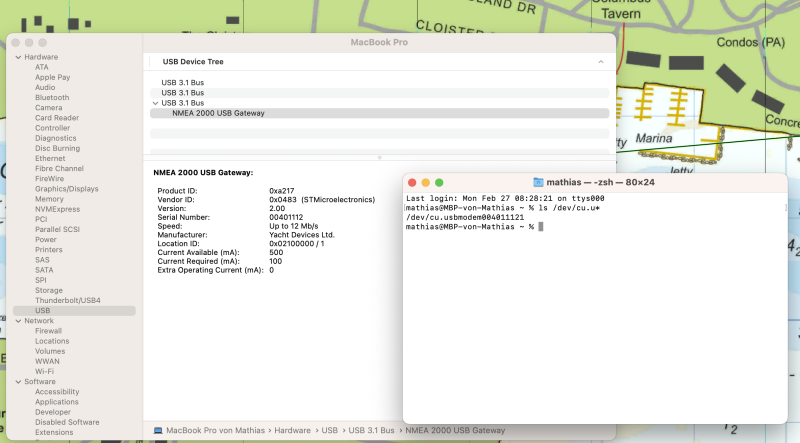Screen dimensions: 800x443
Task: Click USB in the bottom path bar
Action: pyautogui.click(x=330, y=431)
